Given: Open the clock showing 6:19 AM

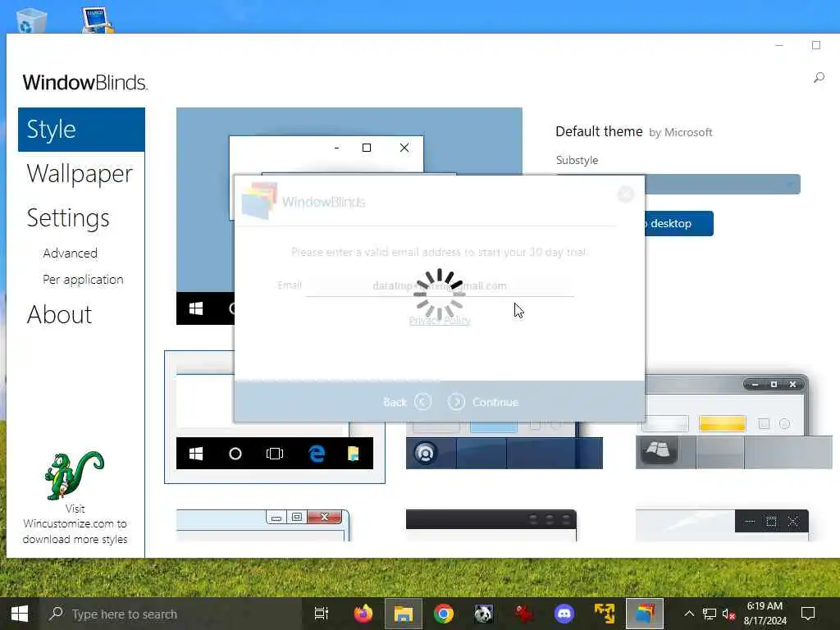Looking at the screenshot, I should (765, 614).
